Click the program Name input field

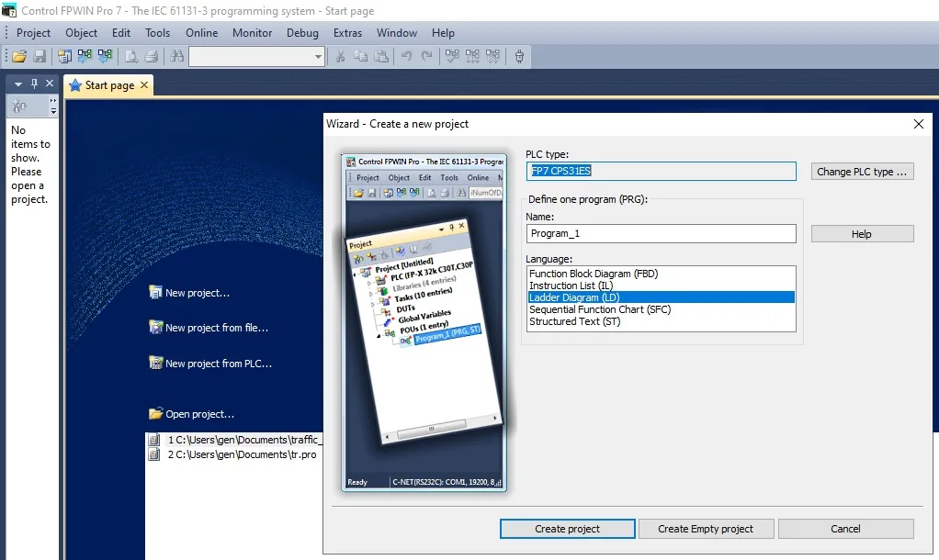[x=662, y=233]
